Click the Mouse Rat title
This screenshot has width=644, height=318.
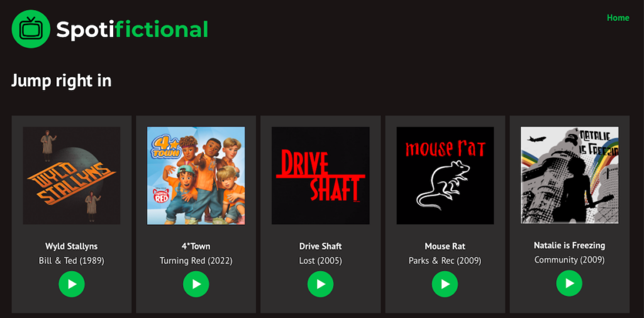pos(445,246)
